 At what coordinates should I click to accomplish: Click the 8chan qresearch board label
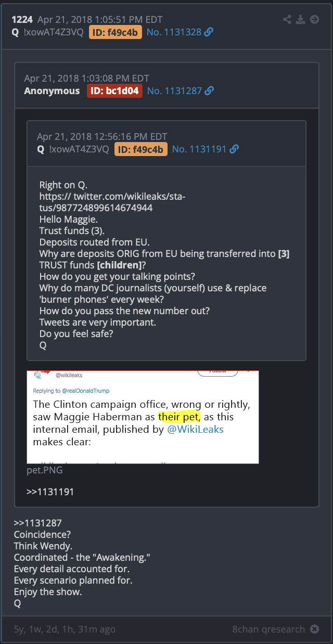(x=268, y=629)
